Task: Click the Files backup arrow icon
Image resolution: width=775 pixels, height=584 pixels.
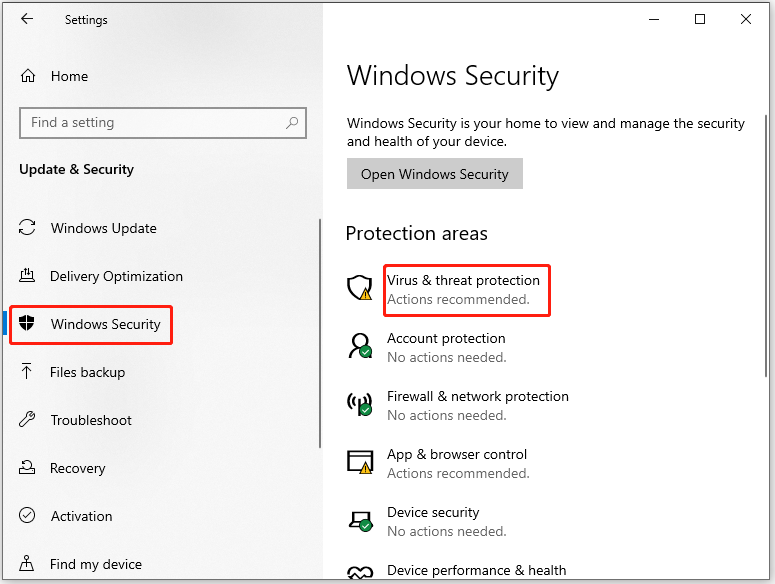Action: tap(28, 372)
